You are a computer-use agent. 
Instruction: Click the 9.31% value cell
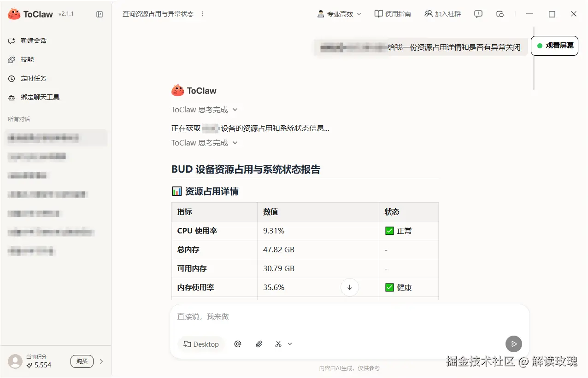(318, 231)
